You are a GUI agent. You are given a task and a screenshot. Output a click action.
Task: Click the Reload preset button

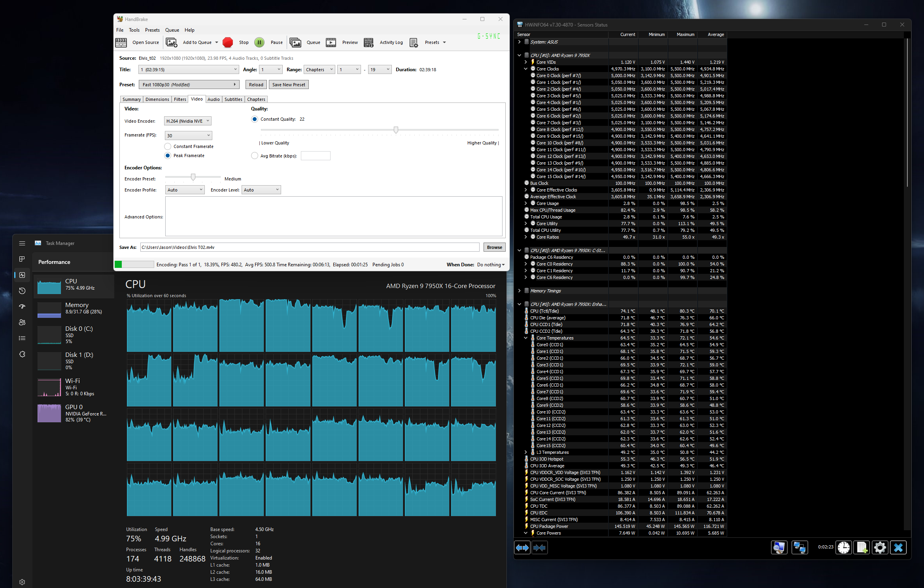(256, 85)
